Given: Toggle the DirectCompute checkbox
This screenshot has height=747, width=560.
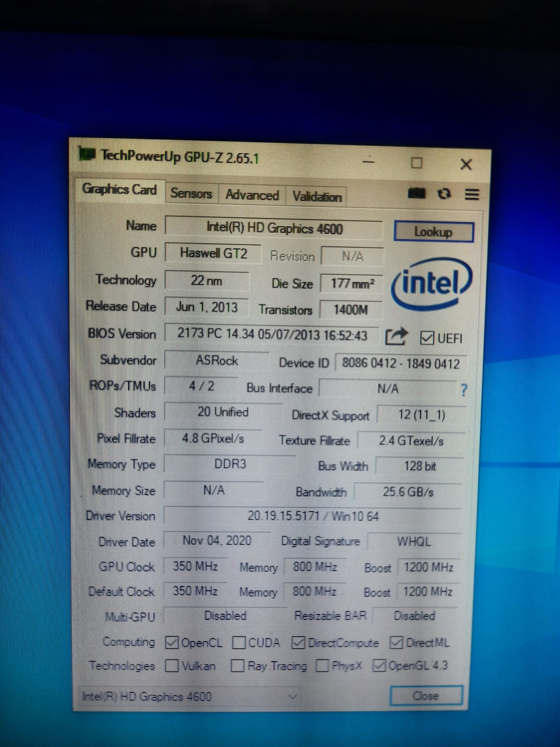Looking at the screenshot, I should tap(298, 643).
